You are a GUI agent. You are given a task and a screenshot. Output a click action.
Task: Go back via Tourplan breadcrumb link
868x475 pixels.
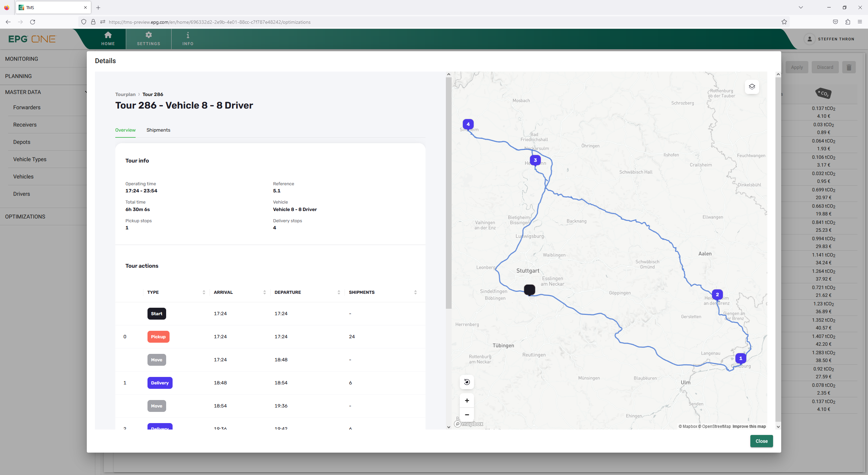125,94
